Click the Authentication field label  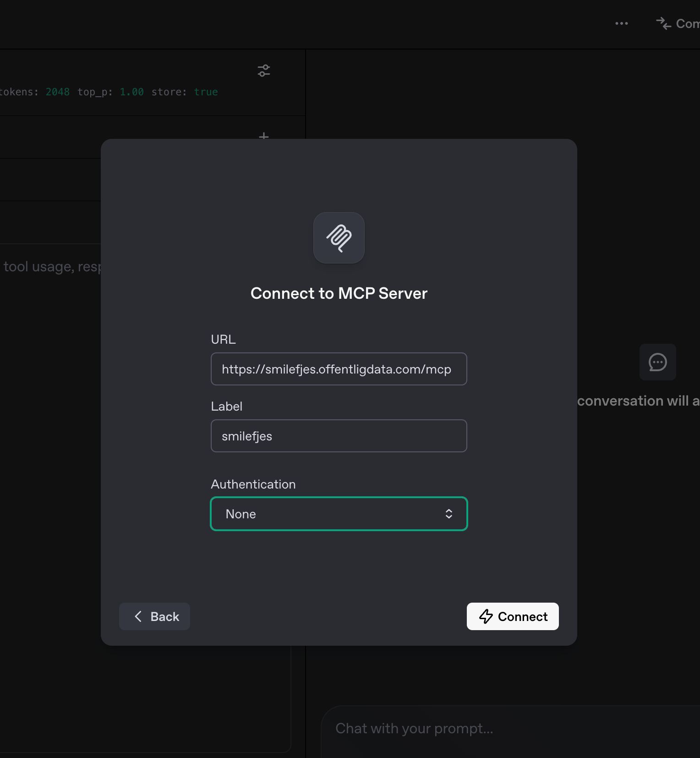tap(253, 484)
